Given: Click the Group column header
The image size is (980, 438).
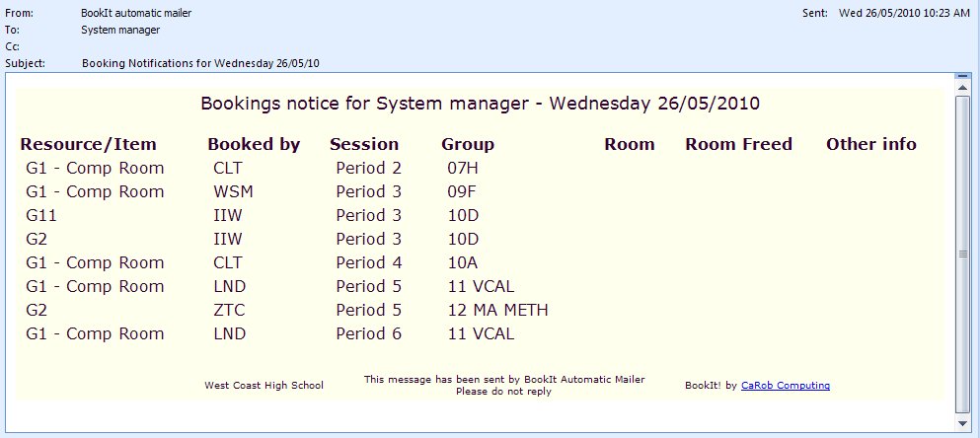Looking at the screenshot, I should [468, 144].
